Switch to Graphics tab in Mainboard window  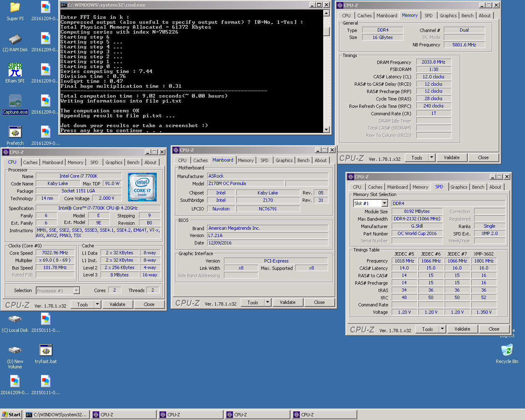(x=284, y=160)
